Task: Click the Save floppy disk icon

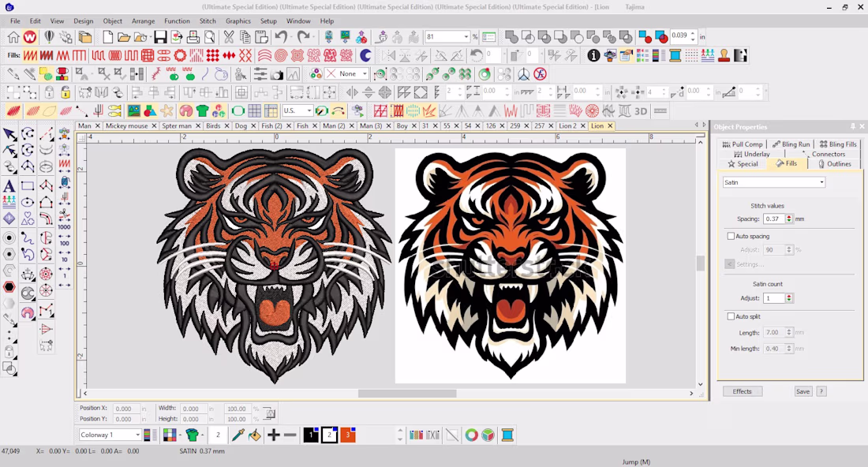Action: [160, 37]
